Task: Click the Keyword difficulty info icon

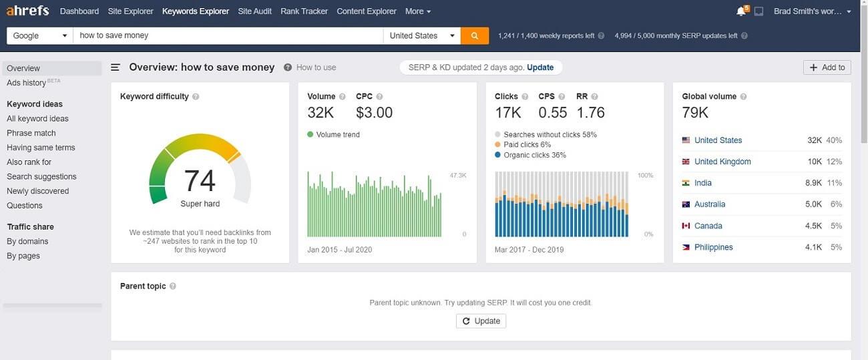Action: pyautogui.click(x=196, y=97)
